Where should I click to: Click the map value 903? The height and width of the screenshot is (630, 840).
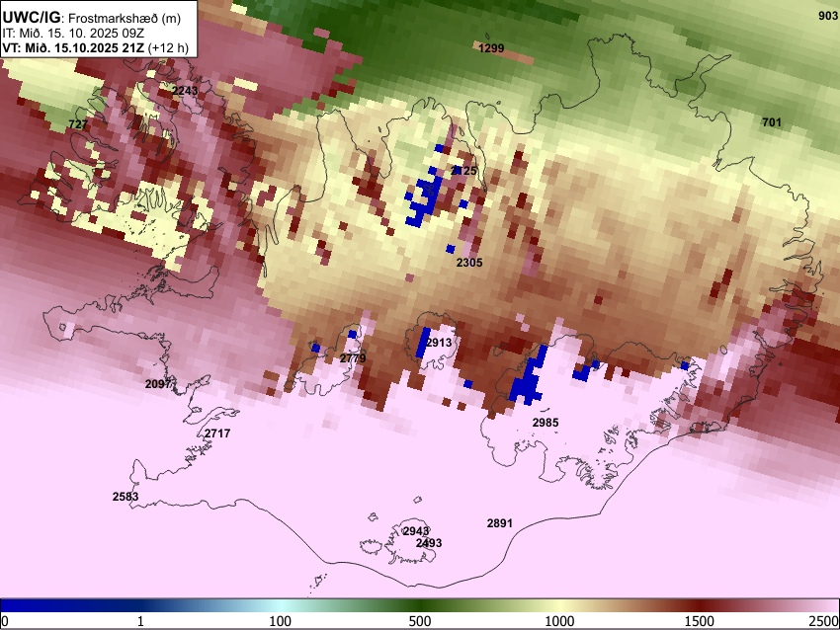pos(828,16)
